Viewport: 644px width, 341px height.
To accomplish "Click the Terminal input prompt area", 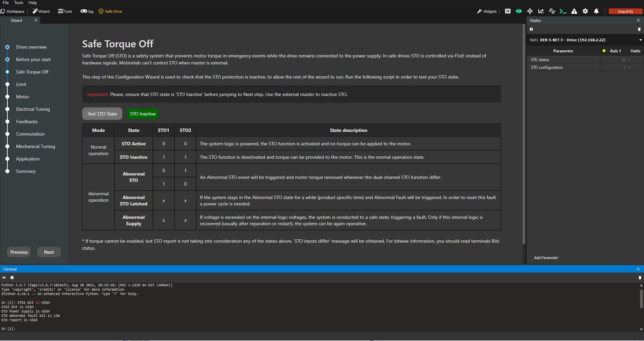I will [x=134, y=329].
